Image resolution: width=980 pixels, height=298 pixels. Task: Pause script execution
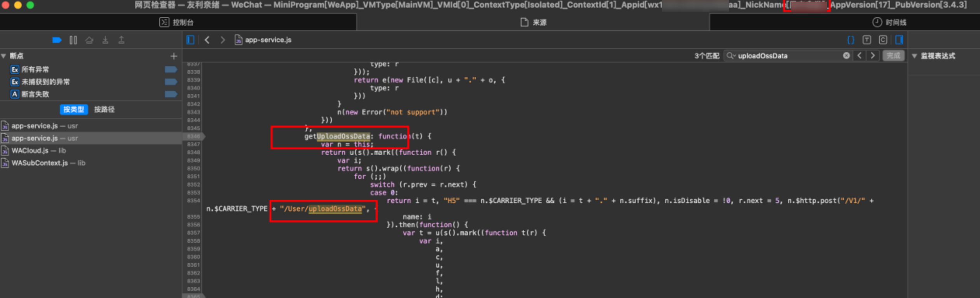tap(73, 40)
